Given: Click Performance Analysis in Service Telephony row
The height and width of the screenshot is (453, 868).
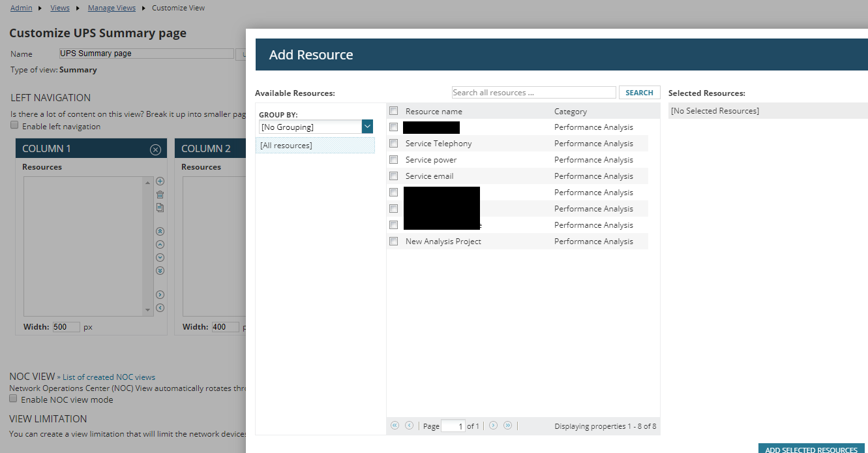Looking at the screenshot, I should (x=593, y=144).
